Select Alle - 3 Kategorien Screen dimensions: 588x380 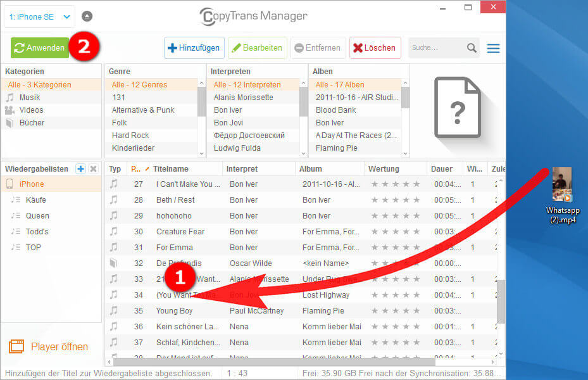[51, 85]
